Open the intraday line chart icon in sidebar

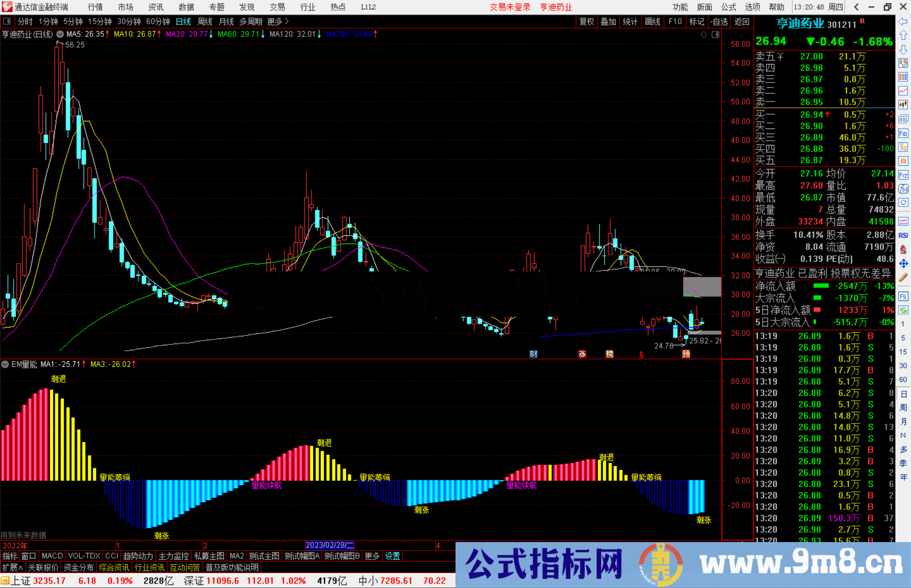click(x=903, y=91)
